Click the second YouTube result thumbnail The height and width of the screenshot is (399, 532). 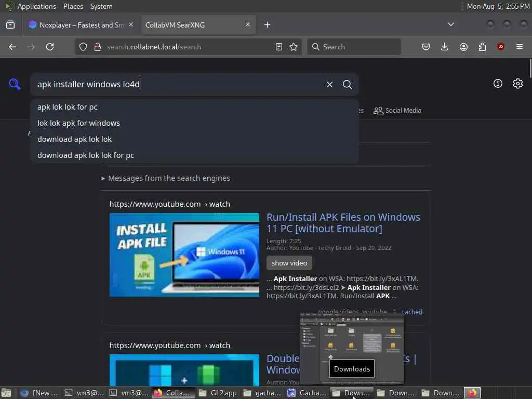pyautogui.click(x=184, y=370)
